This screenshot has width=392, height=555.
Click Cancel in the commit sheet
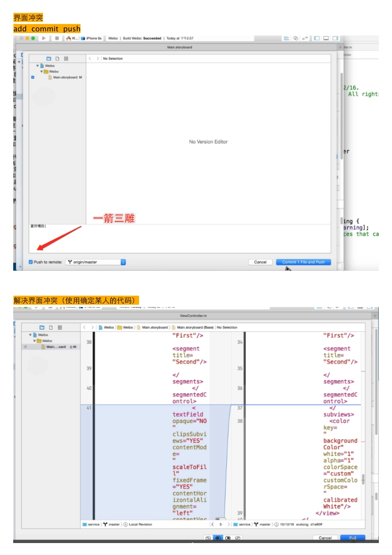click(x=260, y=262)
